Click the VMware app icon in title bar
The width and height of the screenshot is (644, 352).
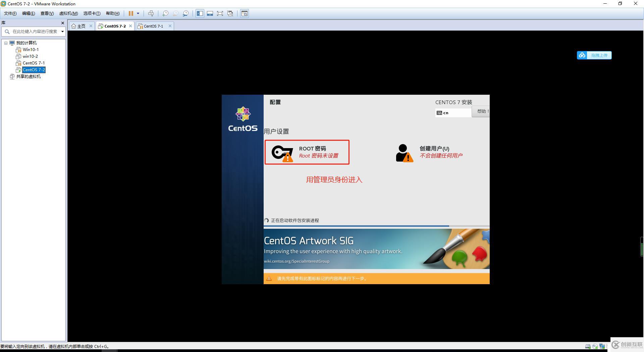click(4, 4)
